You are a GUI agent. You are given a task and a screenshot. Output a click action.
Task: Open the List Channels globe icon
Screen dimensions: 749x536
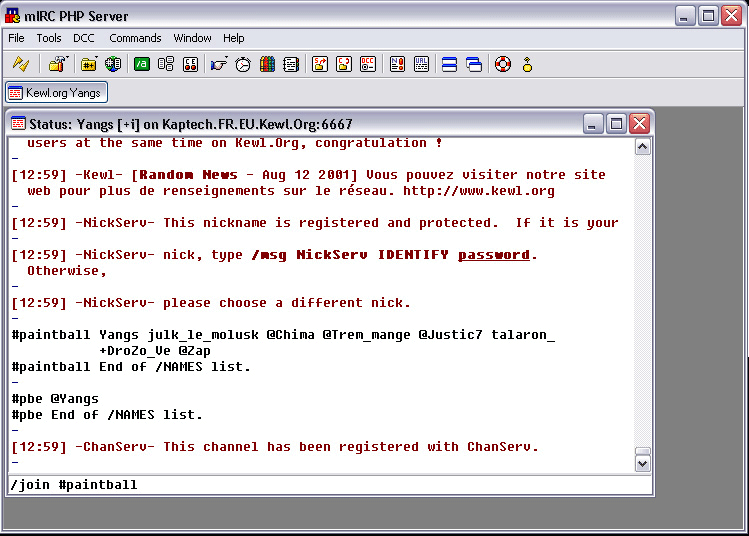[113, 64]
